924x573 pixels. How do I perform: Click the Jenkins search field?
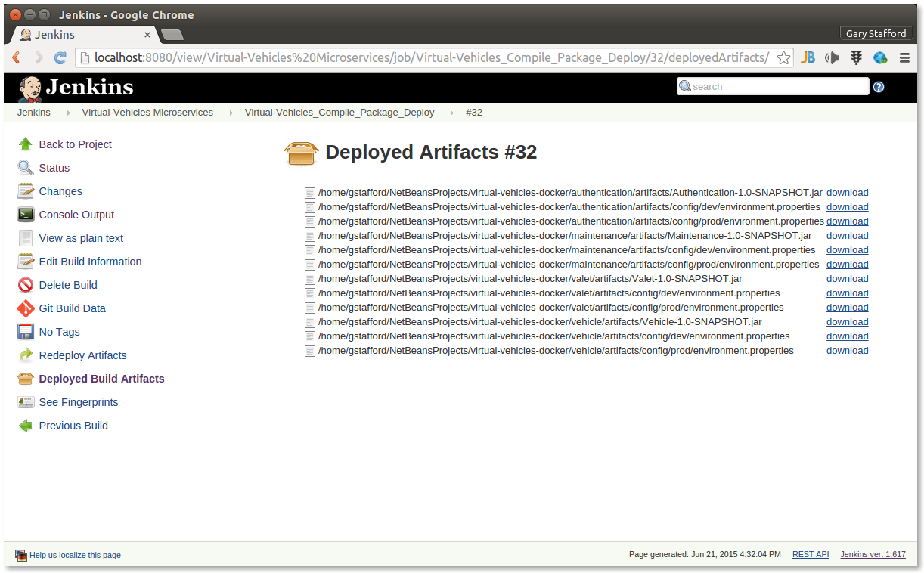(x=773, y=87)
